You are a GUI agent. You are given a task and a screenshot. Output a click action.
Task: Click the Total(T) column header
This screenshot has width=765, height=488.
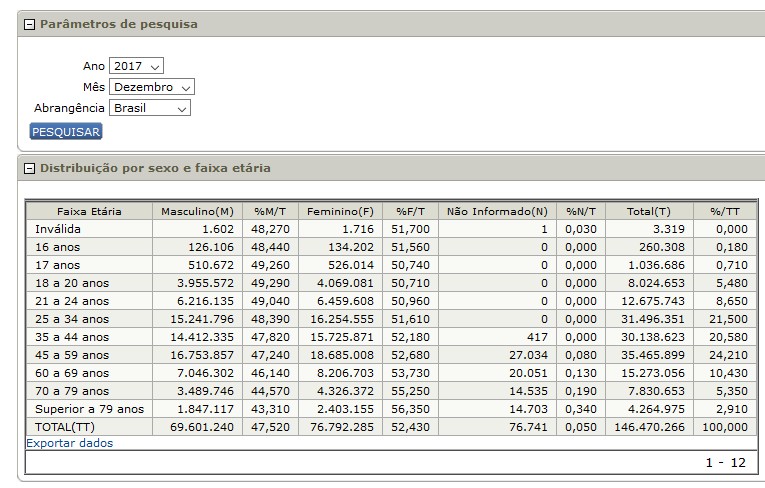(648, 211)
